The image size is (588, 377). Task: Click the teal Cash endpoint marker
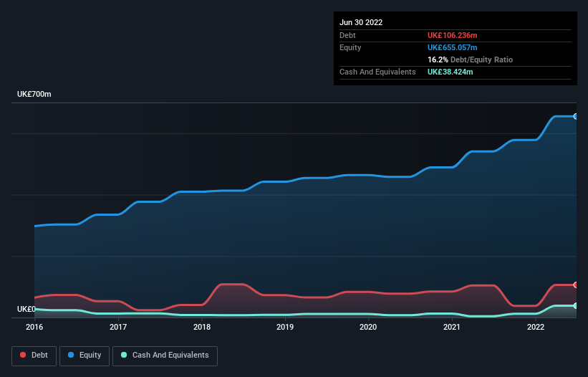(576, 306)
